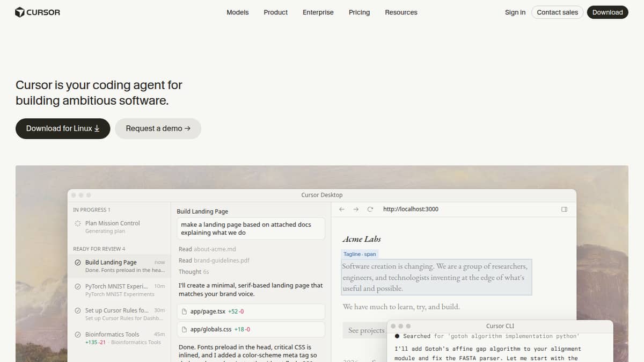Open the Resources menu
This screenshot has width=644, height=362.
401,12
